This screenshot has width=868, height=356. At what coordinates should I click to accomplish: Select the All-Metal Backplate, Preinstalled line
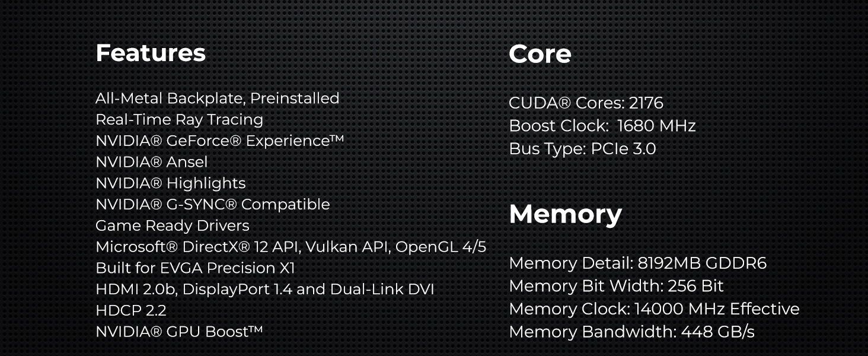(217, 98)
